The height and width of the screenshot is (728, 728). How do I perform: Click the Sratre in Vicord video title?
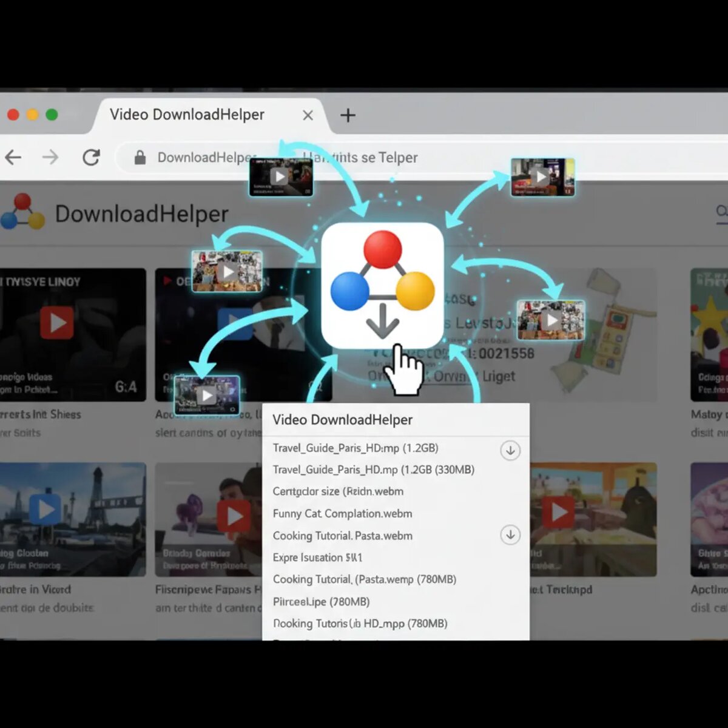[35, 590]
